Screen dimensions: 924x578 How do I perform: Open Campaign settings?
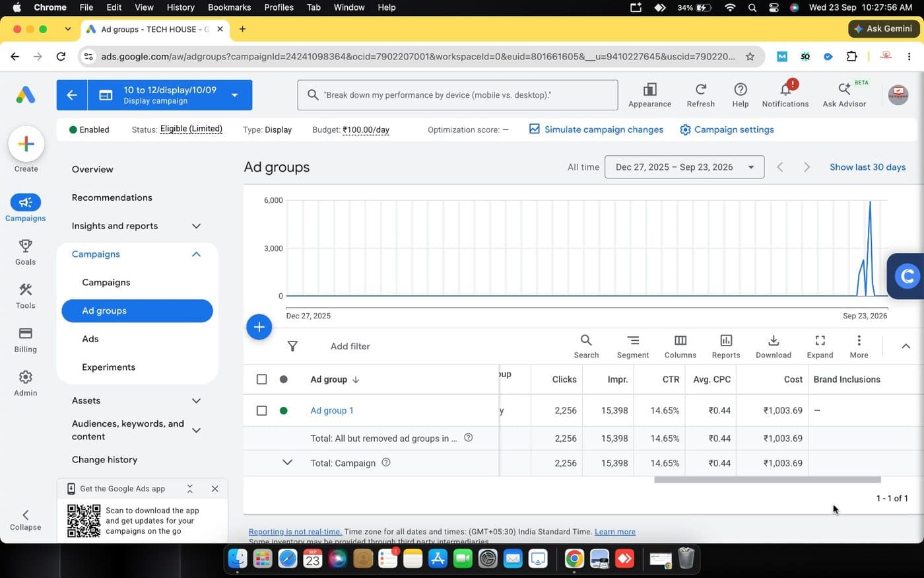pos(727,129)
